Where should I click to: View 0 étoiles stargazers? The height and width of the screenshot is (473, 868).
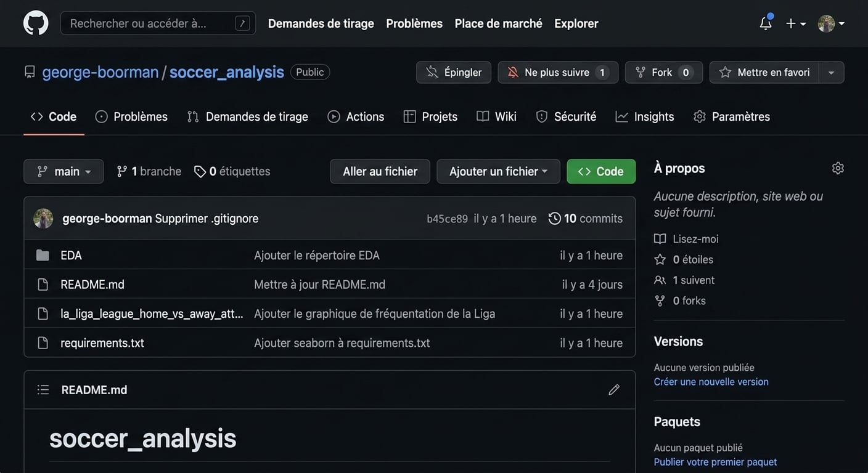pos(684,259)
